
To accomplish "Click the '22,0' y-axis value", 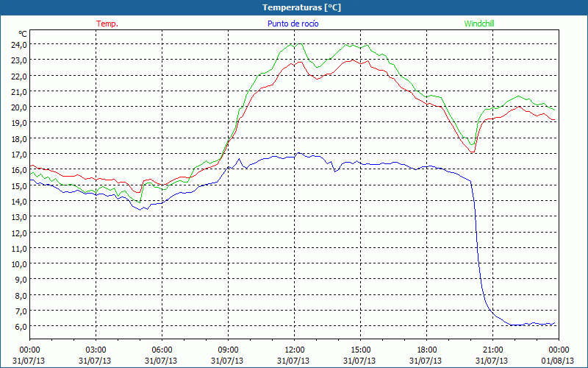I will [20, 76].
